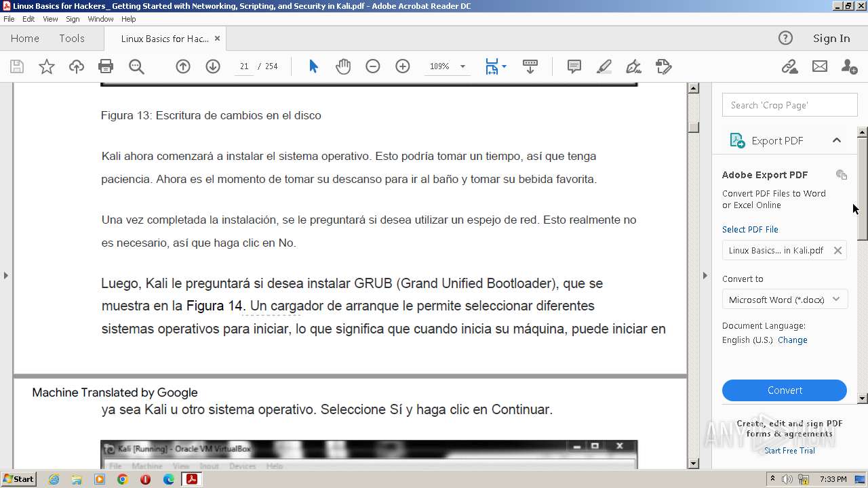Open the find text magnifier
This screenshot has height=488, width=868.
tap(136, 66)
